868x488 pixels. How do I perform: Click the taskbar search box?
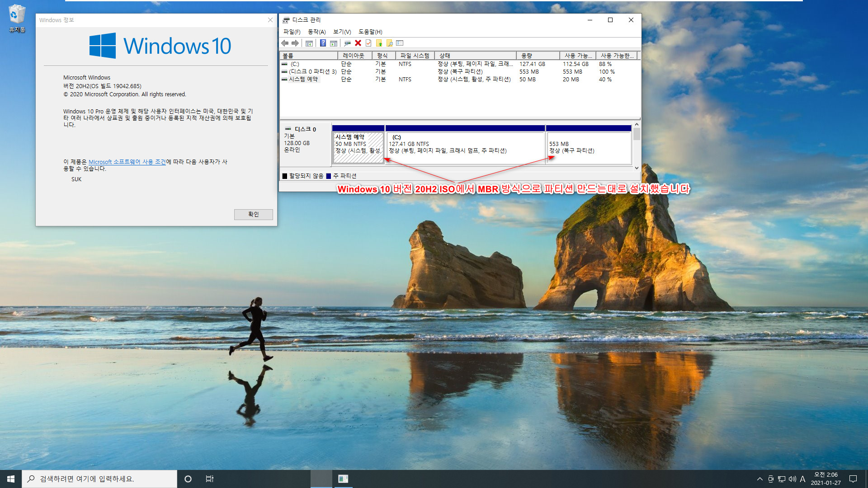click(x=99, y=479)
